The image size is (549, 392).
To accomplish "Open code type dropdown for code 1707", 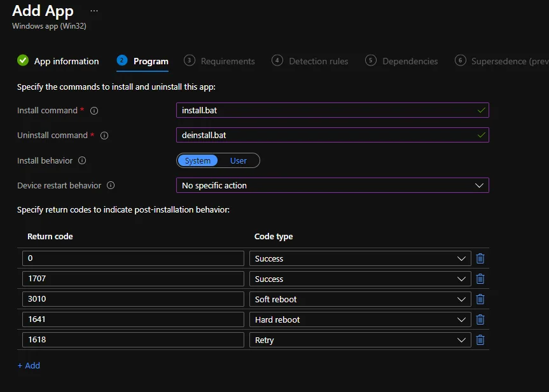I will coord(360,279).
